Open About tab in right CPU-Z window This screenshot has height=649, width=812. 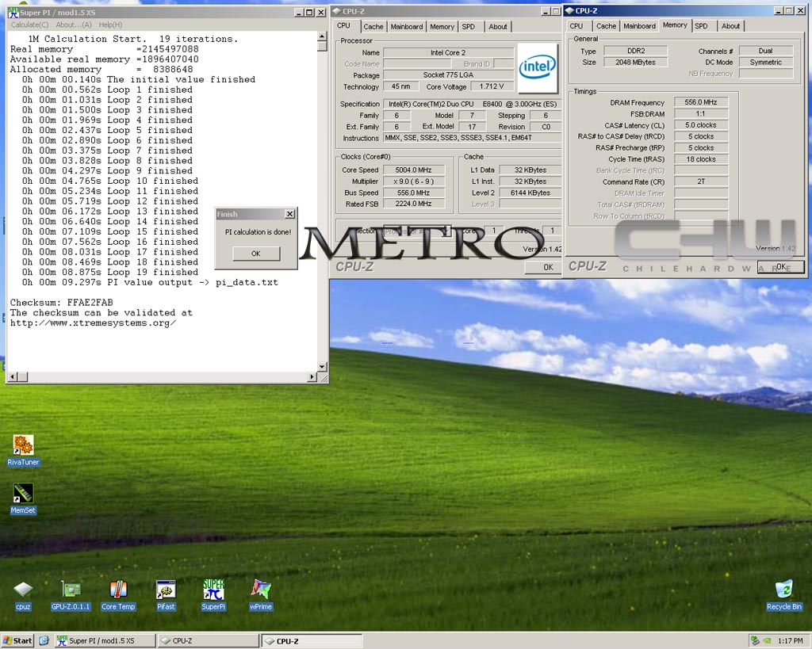[x=730, y=26]
